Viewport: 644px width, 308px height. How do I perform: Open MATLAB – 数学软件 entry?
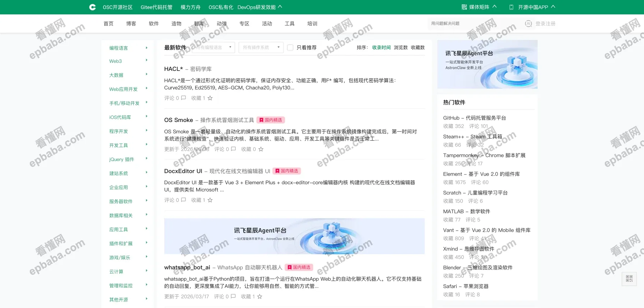click(x=466, y=212)
